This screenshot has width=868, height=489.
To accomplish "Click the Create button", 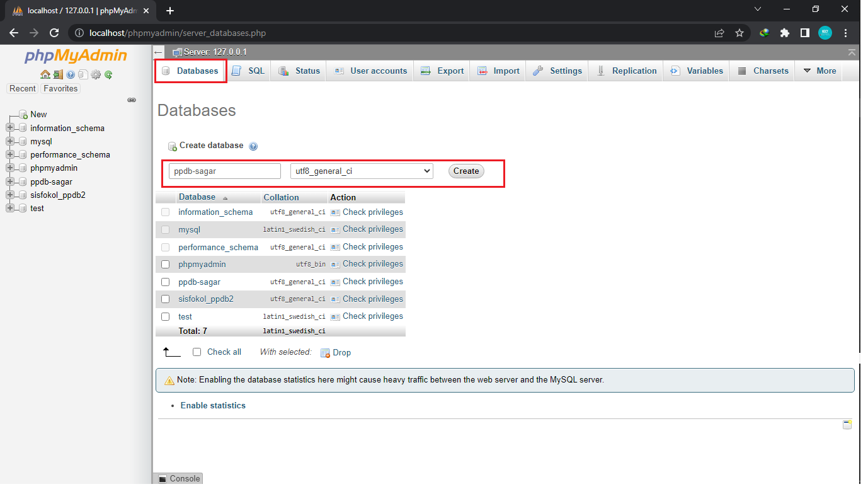I will pos(466,171).
